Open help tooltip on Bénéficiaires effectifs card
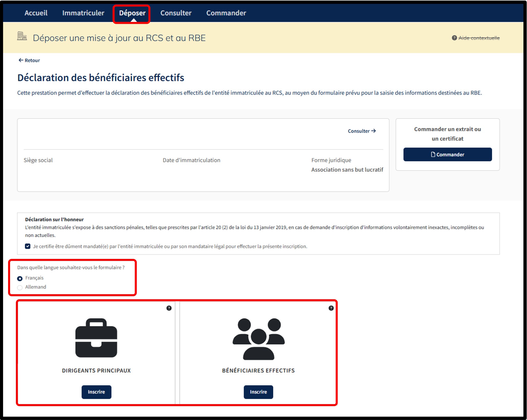This screenshot has height=420, width=527. coord(331,308)
